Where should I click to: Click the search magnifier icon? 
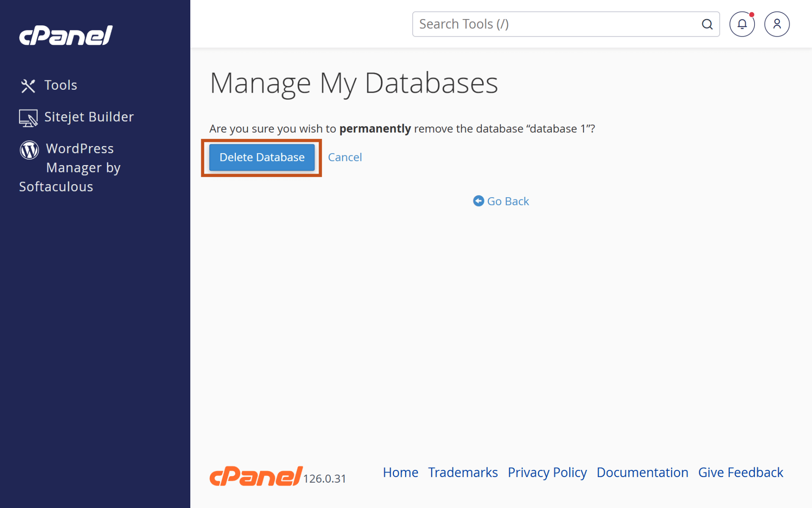pos(707,24)
